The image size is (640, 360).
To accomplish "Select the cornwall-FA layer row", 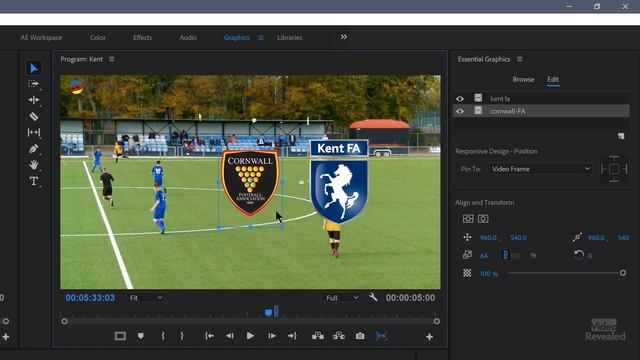I will coord(541,111).
